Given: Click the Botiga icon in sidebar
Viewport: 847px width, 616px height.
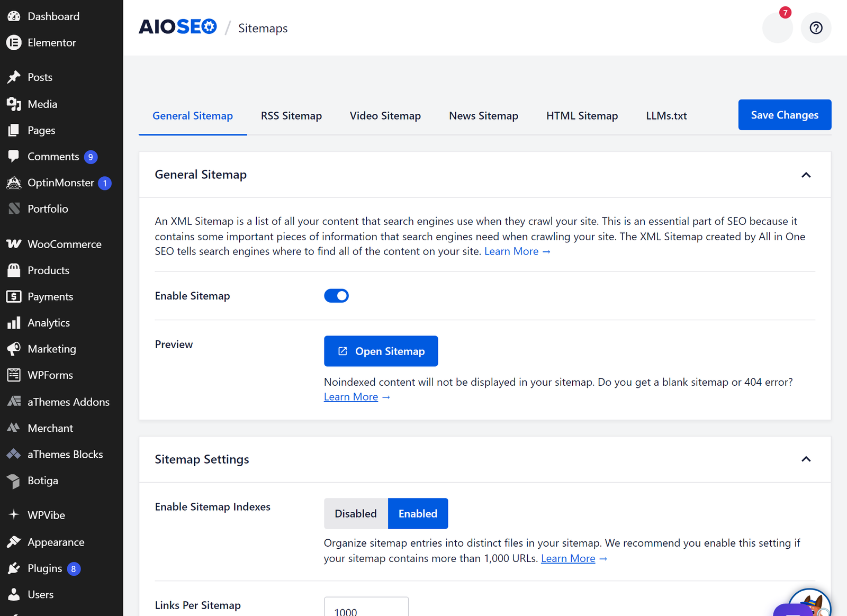Looking at the screenshot, I should pos(14,481).
